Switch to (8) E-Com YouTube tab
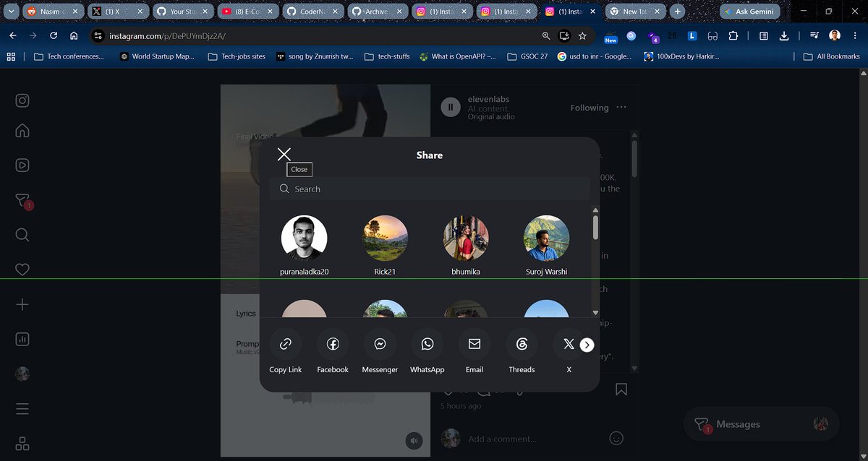The image size is (868, 461). click(x=247, y=12)
